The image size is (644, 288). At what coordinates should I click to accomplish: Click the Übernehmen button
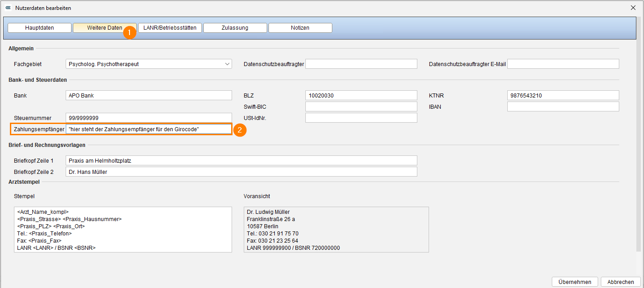(575, 282)
